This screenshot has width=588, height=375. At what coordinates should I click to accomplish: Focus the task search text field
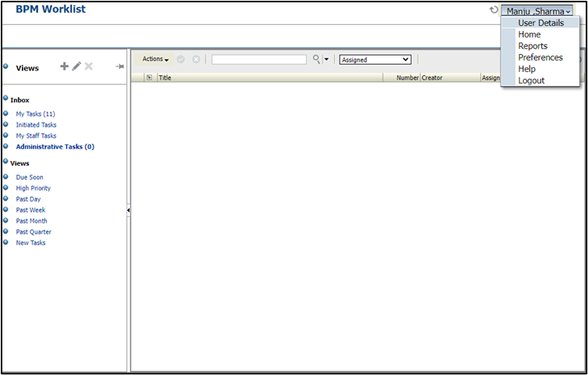coord(258,59)
